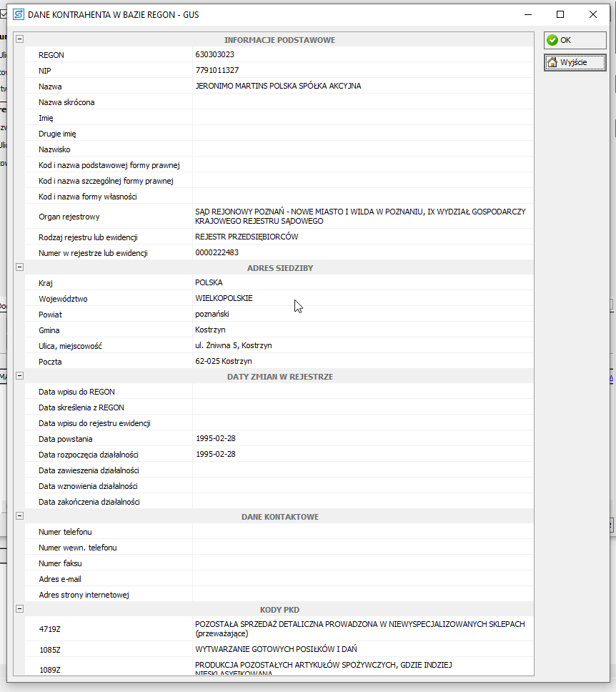Collapse the INFORMACJE PODSTAWOWE section

(x=19, y=39)
